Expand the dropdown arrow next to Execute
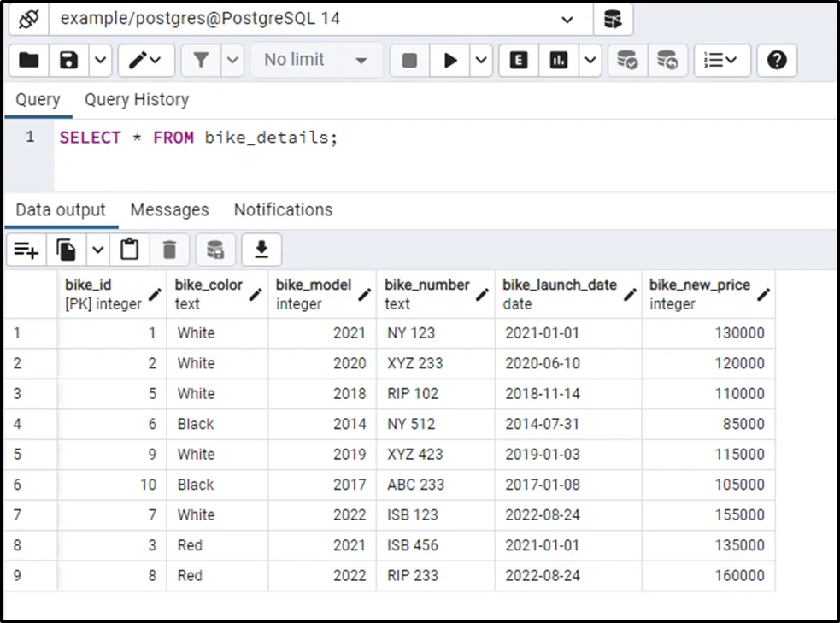The image size is (840, 623). click(480, 61)
